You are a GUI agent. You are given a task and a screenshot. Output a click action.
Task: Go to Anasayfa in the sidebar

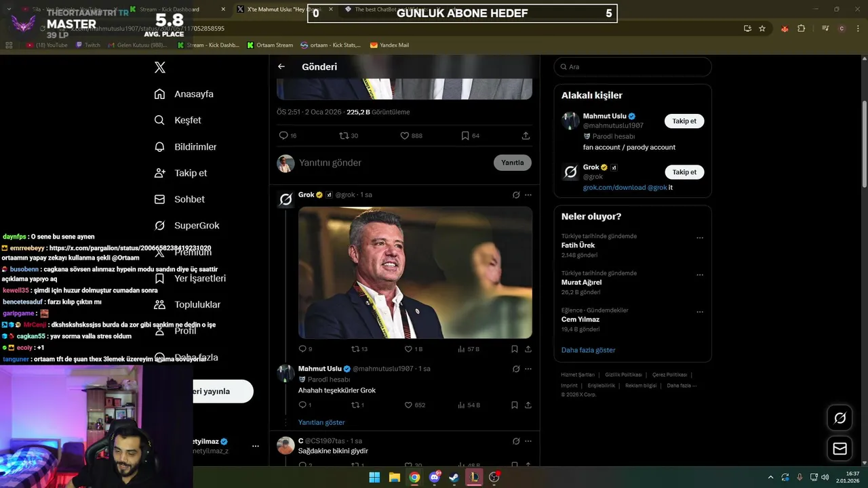[184, 94]
